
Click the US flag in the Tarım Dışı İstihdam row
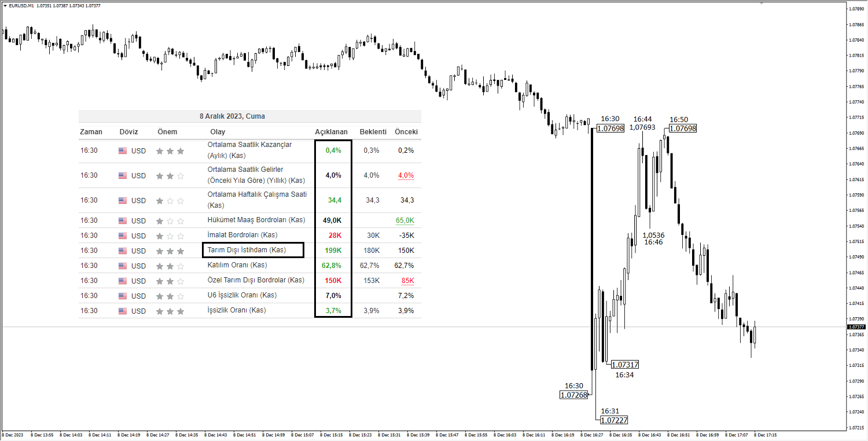click(123, 251)
